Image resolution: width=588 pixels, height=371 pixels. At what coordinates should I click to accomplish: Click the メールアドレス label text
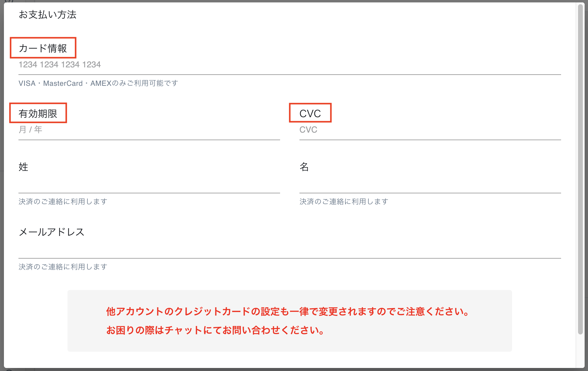[x=51, y=232]
